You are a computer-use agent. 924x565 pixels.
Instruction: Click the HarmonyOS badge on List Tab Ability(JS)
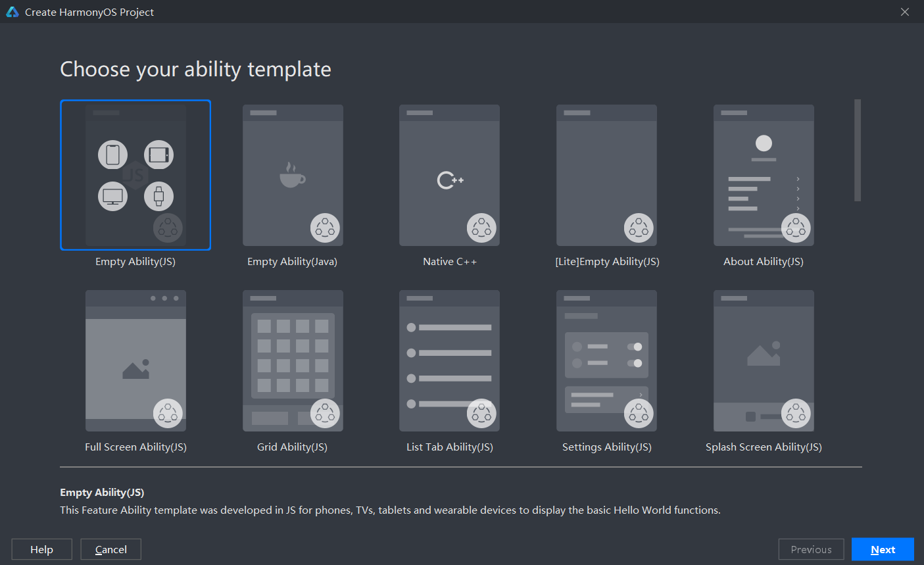(481, 414)
